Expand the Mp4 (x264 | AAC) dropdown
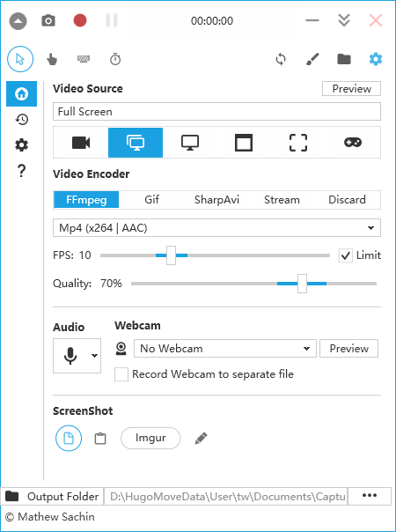The image size is (396, 532). tap(216, 227)
